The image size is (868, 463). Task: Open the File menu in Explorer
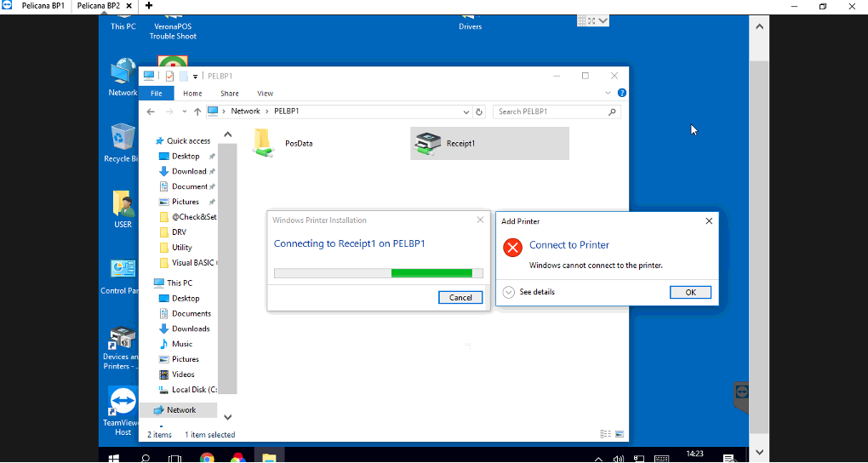pos(156,94)
